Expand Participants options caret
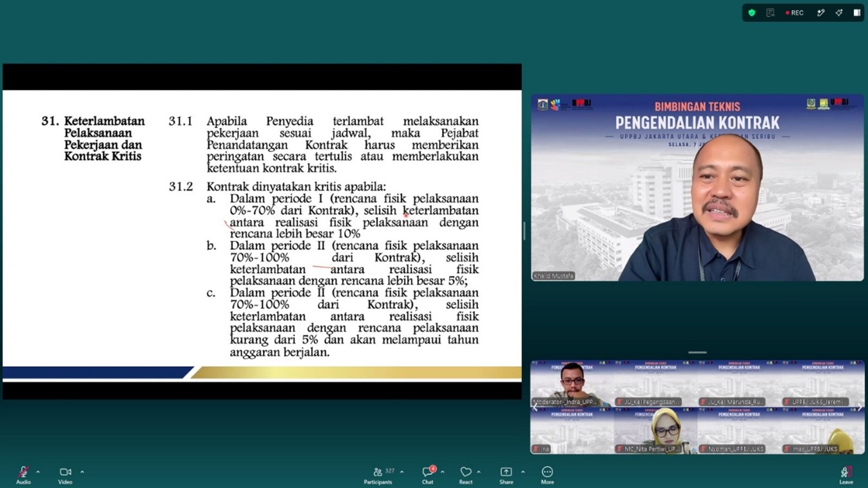Viewport: 868px width, 488px height. [402, 472]
